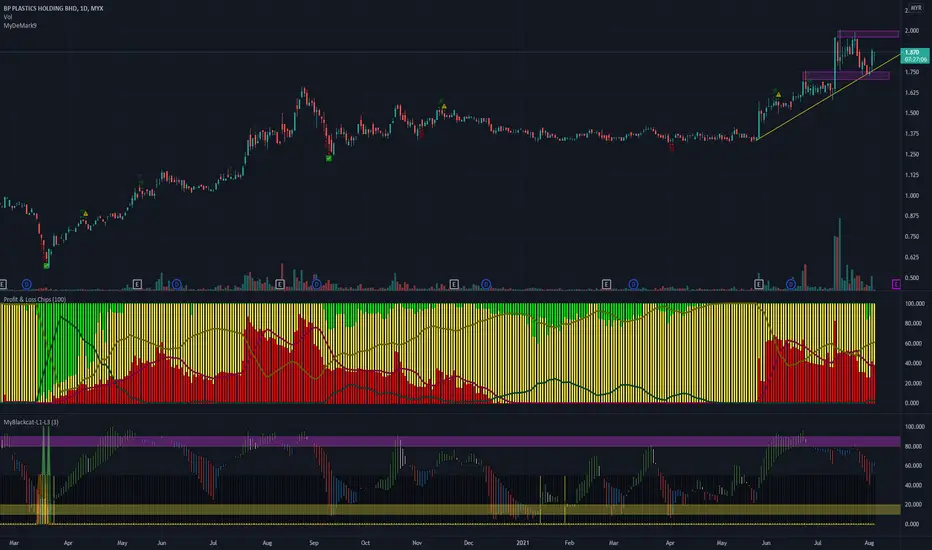The width and height of the screenshot is (932, 550).
Task: Click the dividend D marker in March 2021
Action: click(634, 284)
